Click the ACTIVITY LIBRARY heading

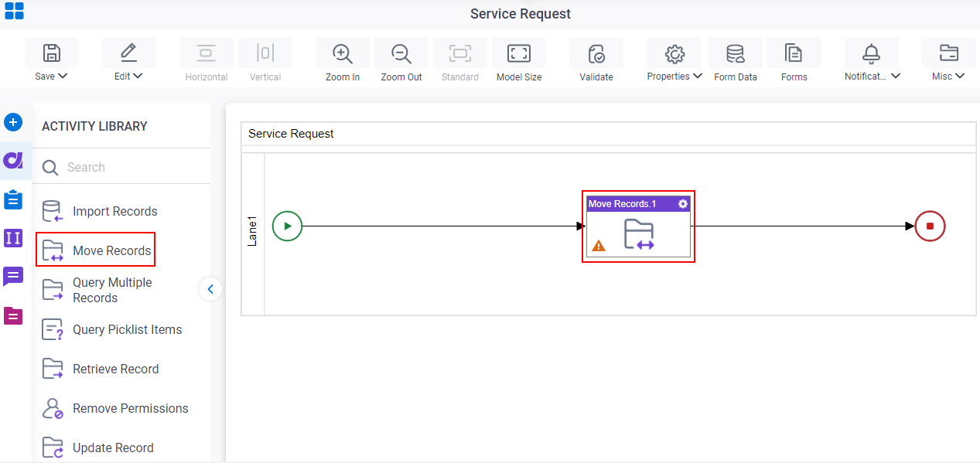[x=94, y=126]
